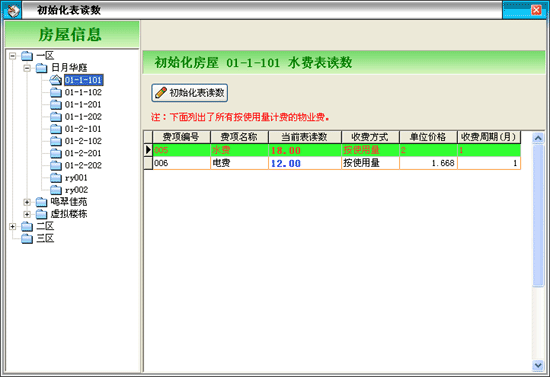Collapse the 日月华庭 tree node
Screen dimensions: 550x377
tap(27, 68)
